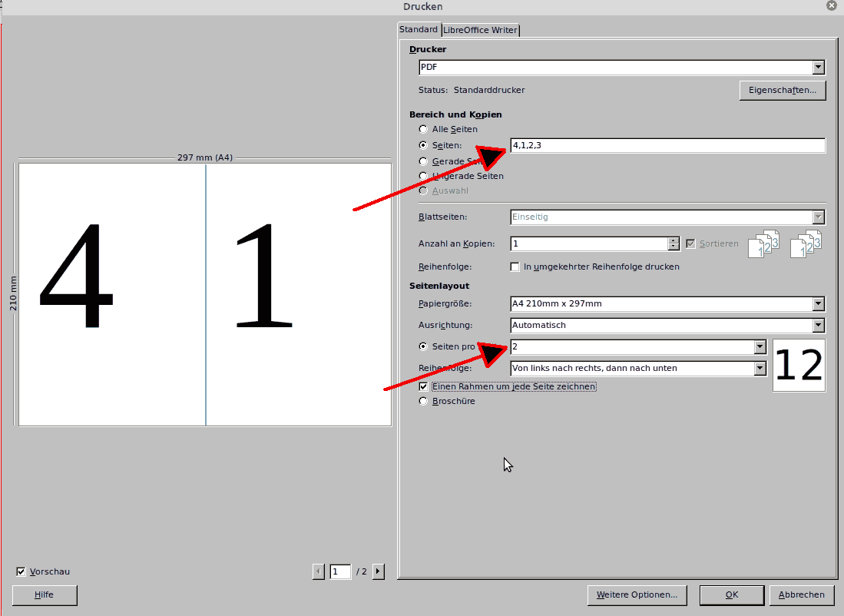
Task: Click the uncollated copies icon
Action: tap(763, 244)
